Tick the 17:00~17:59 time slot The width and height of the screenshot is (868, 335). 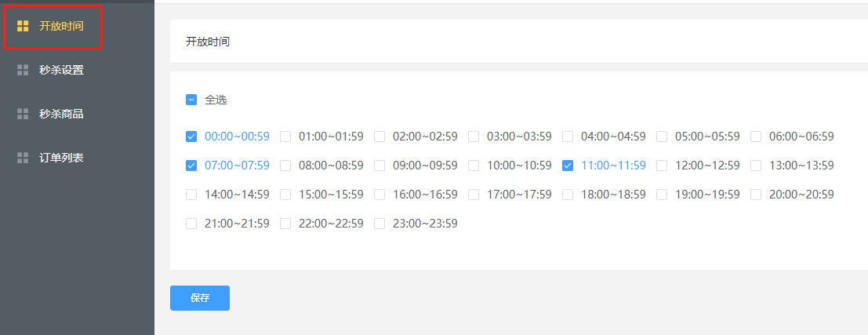(474, 195)
